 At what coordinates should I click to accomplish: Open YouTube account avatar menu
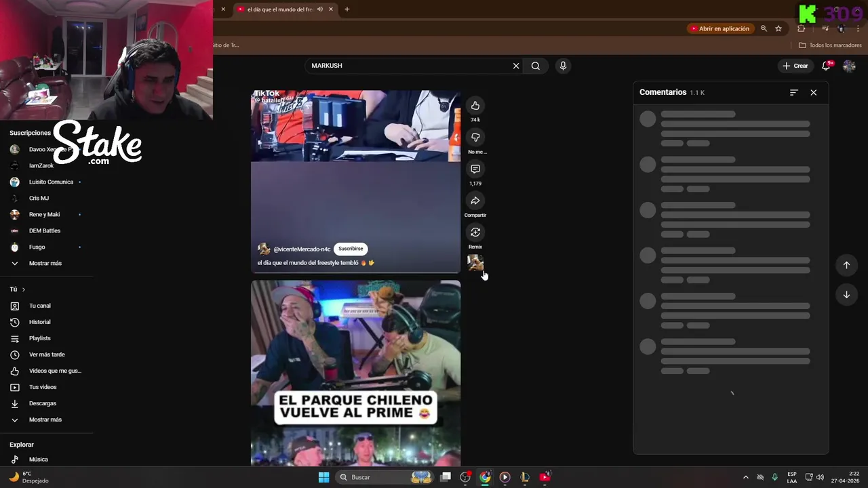pyautogui.click(x=849, y=66)
